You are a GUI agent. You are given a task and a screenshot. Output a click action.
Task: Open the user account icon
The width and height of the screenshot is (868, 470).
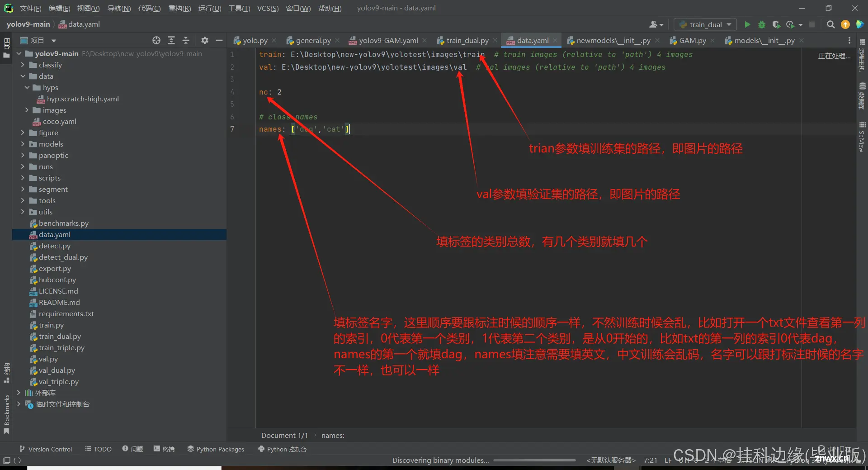tap(656, 24)
